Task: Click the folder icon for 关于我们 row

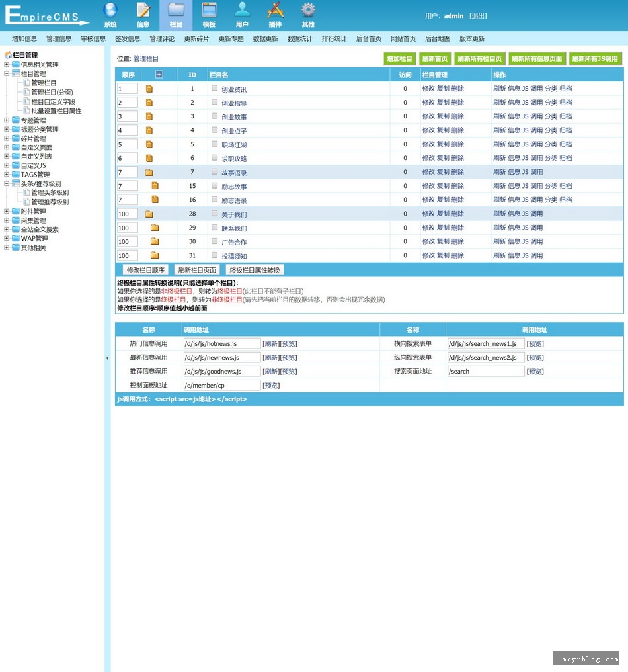Action: (x=149, y=214)
